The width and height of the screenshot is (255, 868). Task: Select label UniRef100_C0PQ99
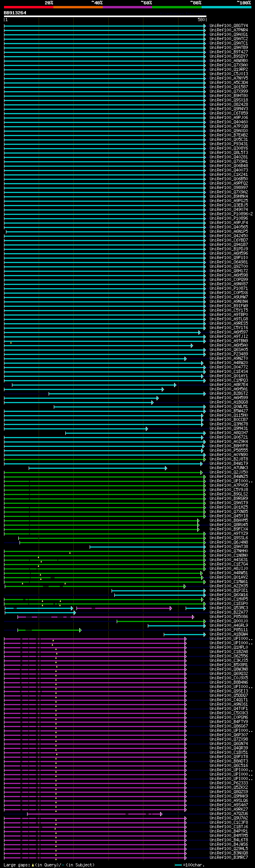(x=229, y=280)
